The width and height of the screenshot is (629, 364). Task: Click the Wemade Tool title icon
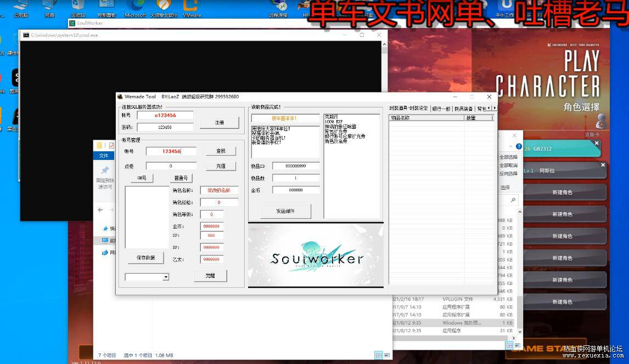120,96
